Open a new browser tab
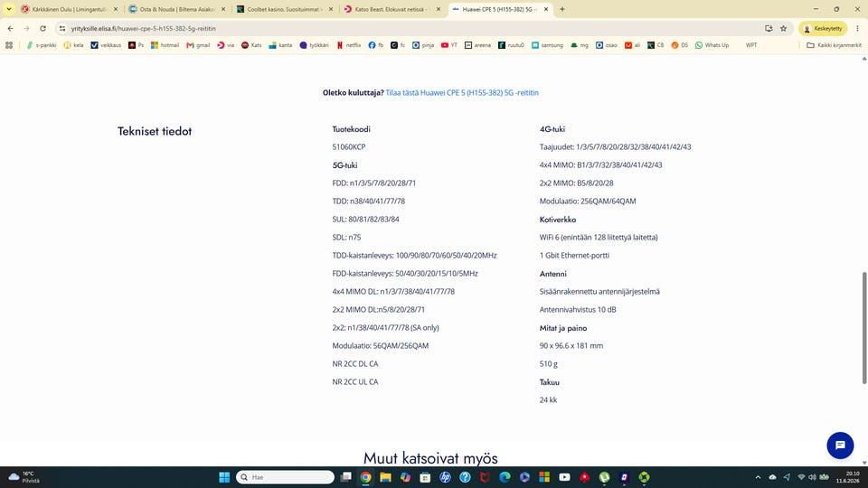The image size is (868, 488). 561,9
